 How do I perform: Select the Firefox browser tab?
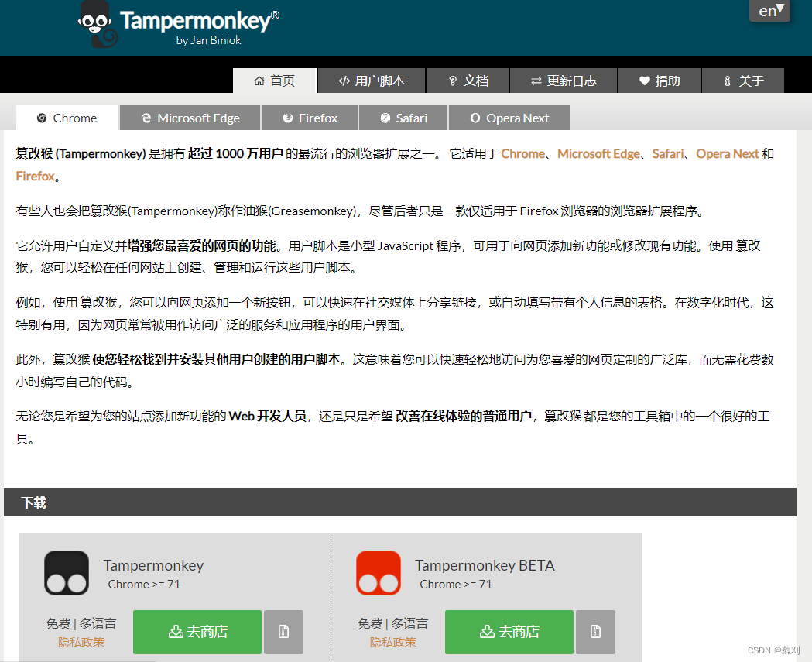(x=310, y=118)
